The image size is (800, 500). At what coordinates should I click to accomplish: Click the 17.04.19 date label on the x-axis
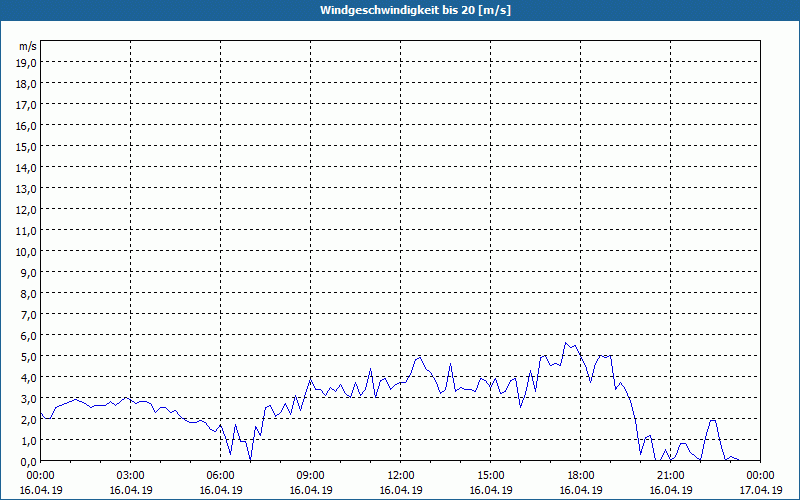761,490
